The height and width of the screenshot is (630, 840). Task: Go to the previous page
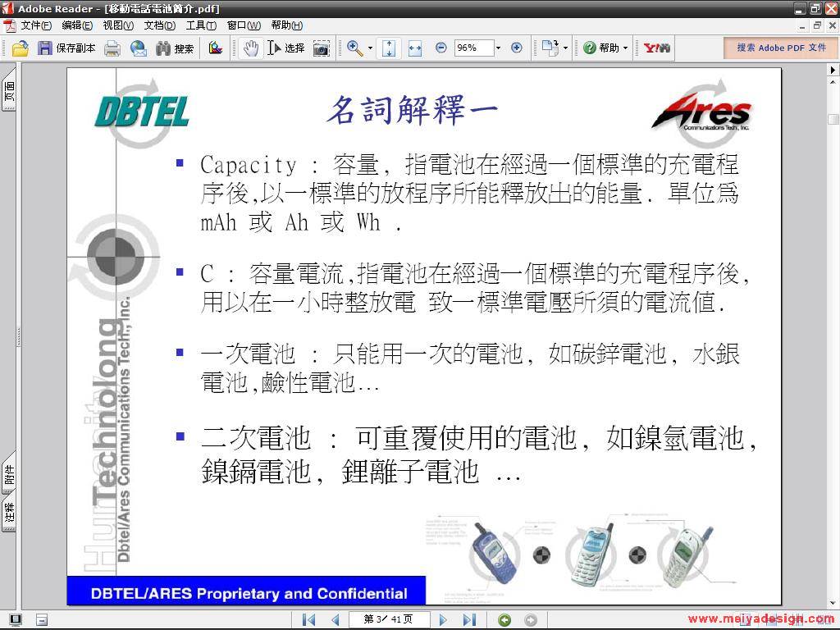(336, 620)
